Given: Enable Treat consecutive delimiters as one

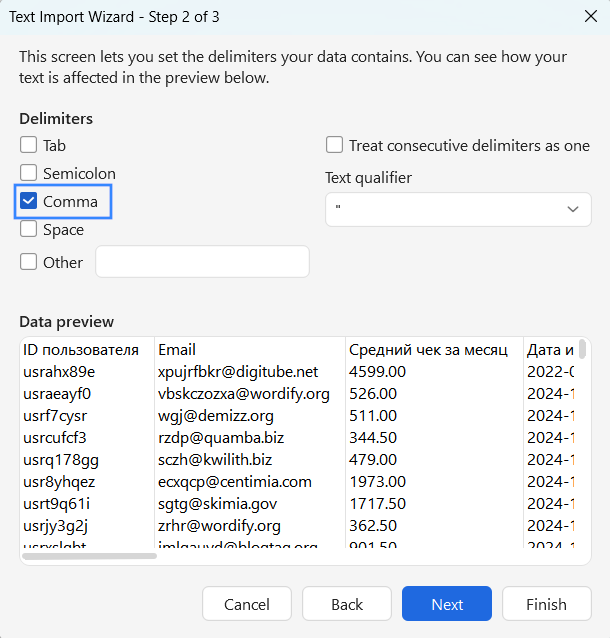Looking at the screenshot, I should point(334,145).
